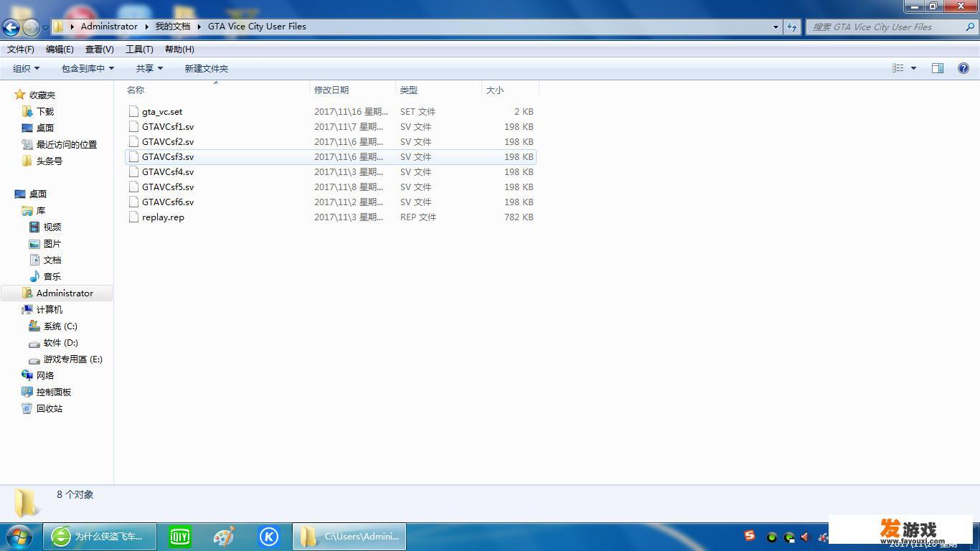Open the address bar previous locations dropdown

776,27
